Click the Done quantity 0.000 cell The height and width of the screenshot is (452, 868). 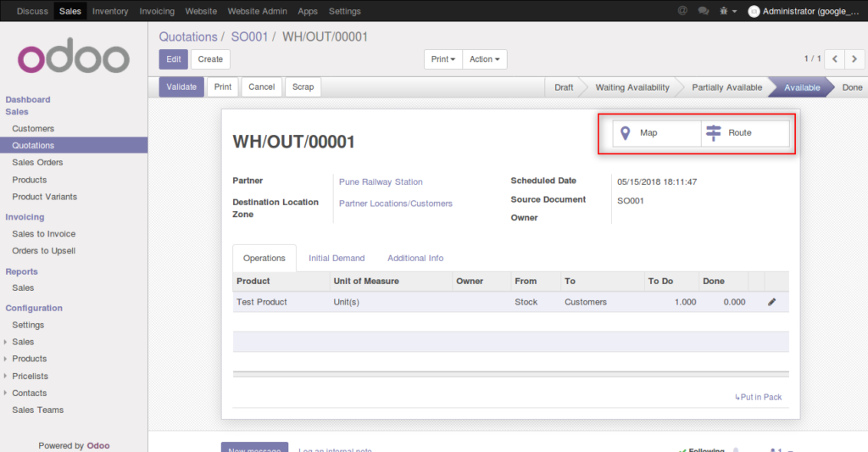pos(724,302)
